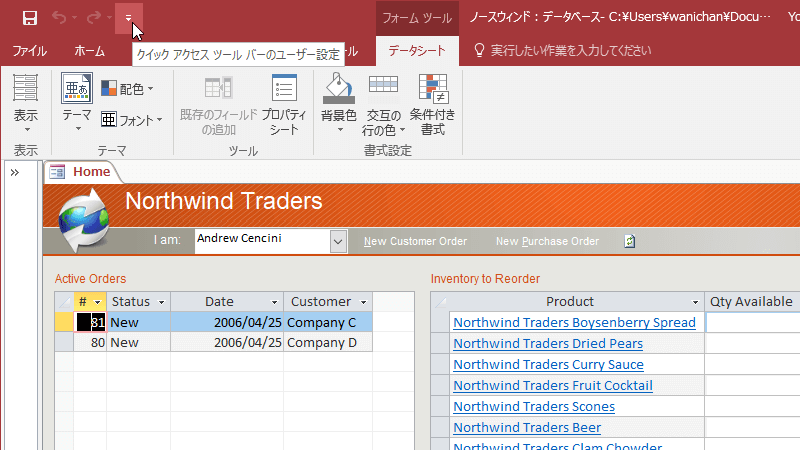Click the Redo arrow icon
This screenshot has width=800, height=450.
coord(94,18)
